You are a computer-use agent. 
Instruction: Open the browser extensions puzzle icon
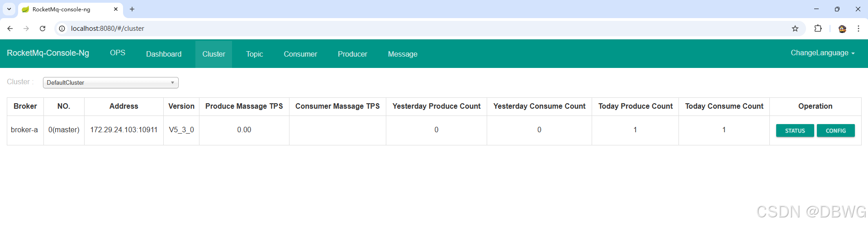tap(818, 29)
